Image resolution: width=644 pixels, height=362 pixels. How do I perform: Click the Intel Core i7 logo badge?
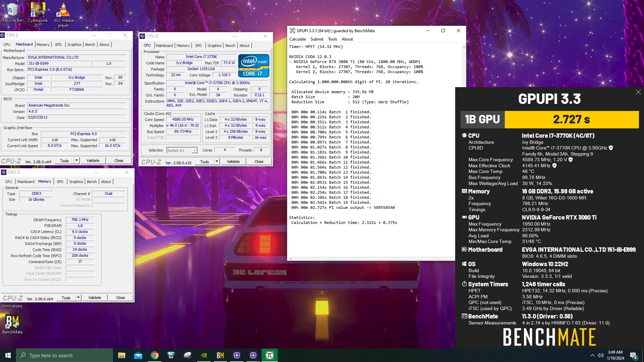click(254, 66)
